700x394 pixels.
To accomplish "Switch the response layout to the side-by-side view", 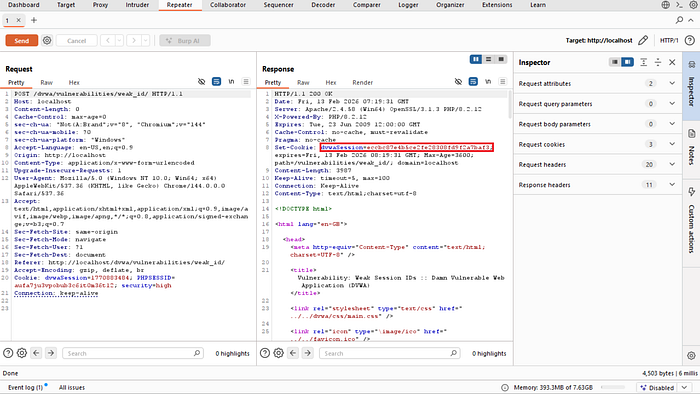I will (476, 59).
